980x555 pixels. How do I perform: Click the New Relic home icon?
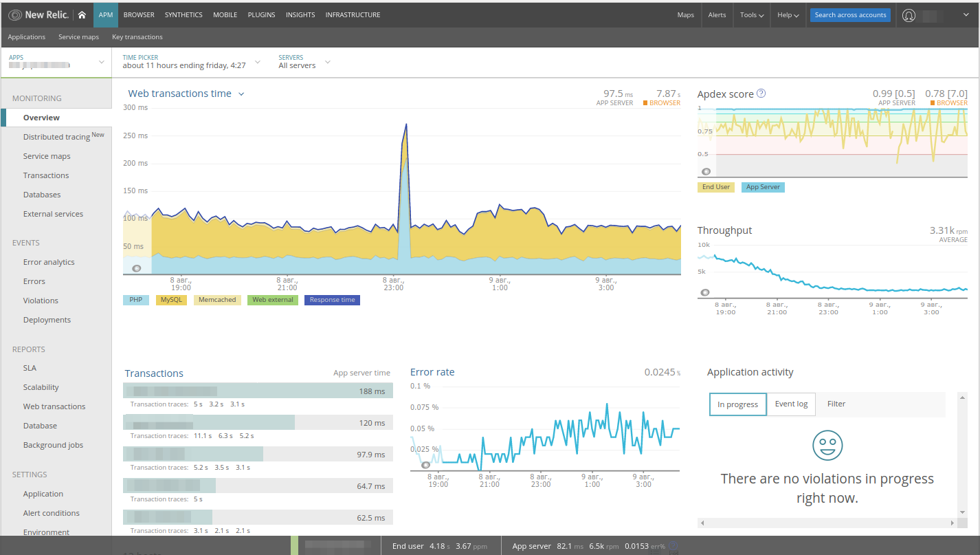(81, 14)
